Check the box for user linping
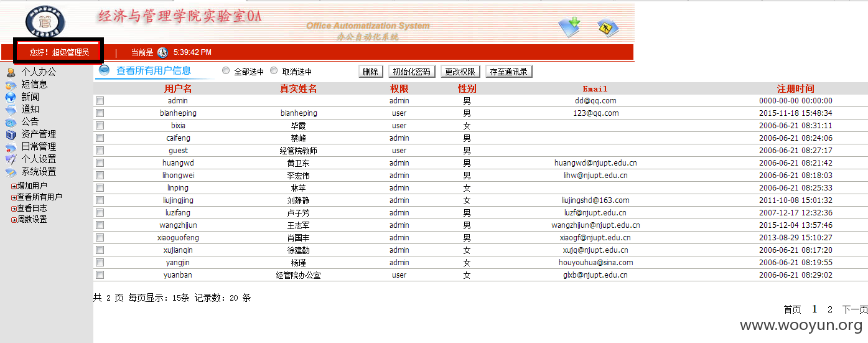The height and width of the screenshot is (343, 868). pos(100,188)
